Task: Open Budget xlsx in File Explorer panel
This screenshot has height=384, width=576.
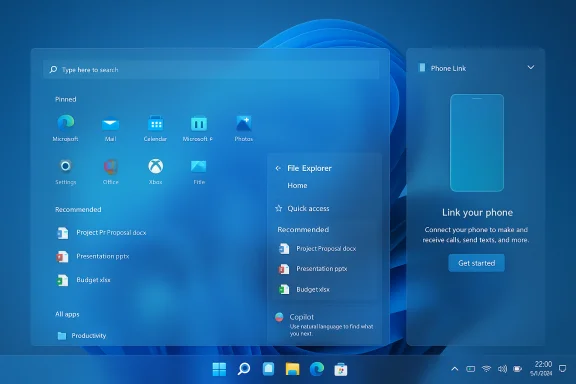Action: (305, 290)
